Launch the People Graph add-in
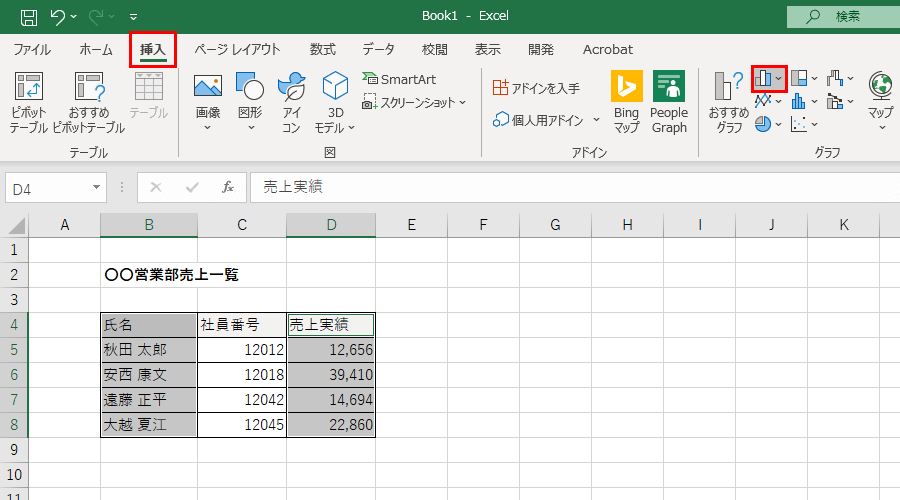Viewport: 900px width, 500px height. click(x=669, y=103)
